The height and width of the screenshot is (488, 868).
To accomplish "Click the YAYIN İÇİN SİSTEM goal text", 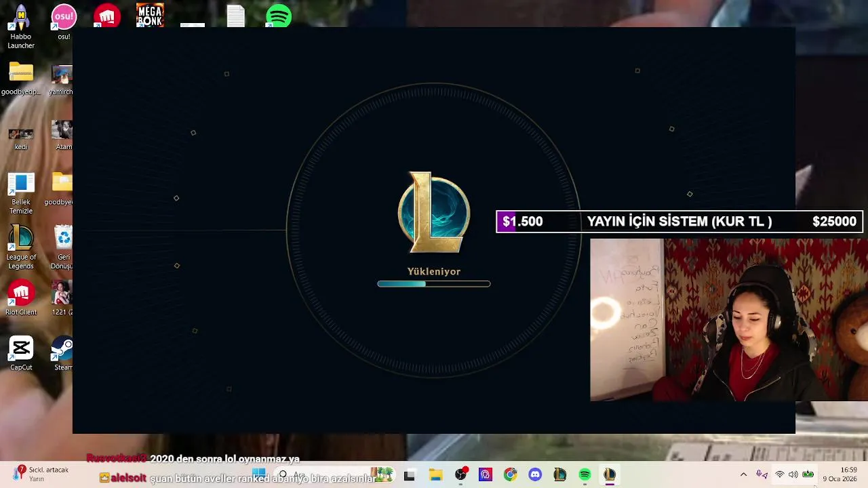I will click(679, 222).
